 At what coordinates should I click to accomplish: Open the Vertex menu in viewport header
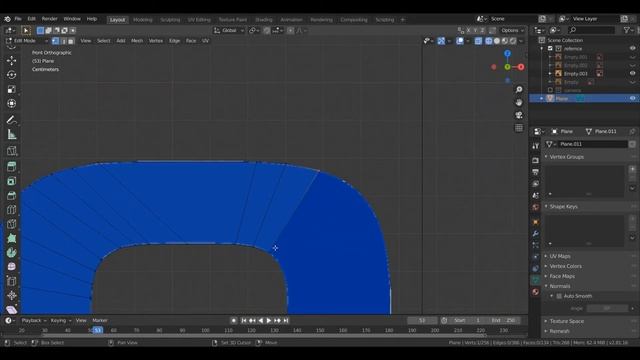tap(156, 41)
